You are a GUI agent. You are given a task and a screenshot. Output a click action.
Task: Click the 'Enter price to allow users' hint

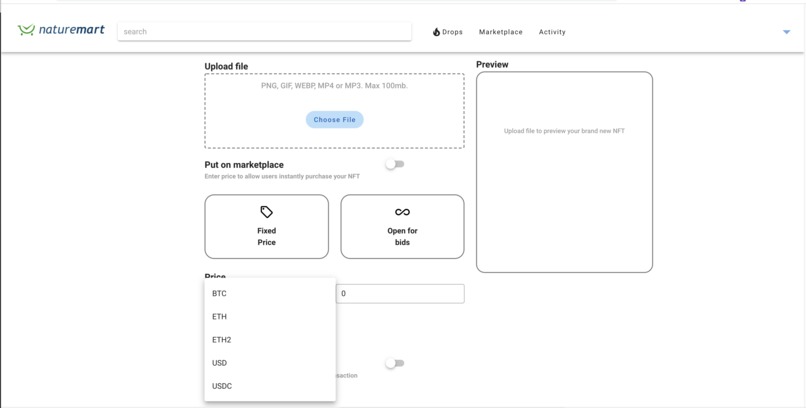pos(282,177)
